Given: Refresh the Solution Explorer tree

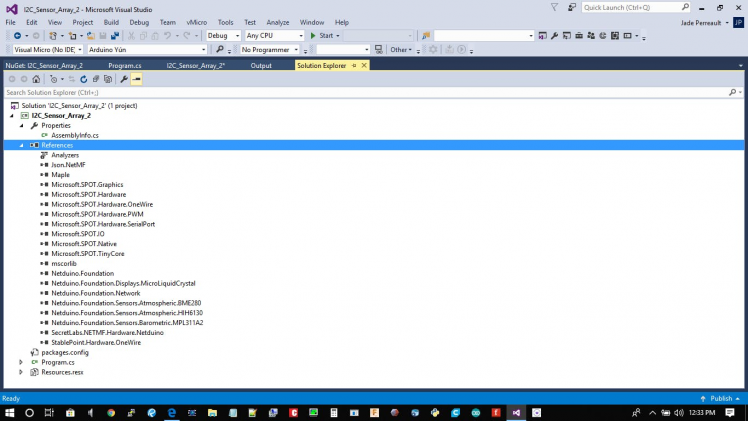Looking at the screenshot, I should (x=83, y=79).
